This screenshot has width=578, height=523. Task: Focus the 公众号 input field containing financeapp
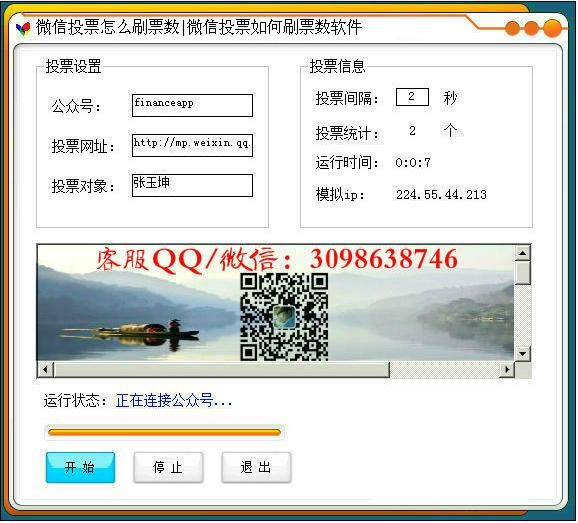(x=192, y=105)
